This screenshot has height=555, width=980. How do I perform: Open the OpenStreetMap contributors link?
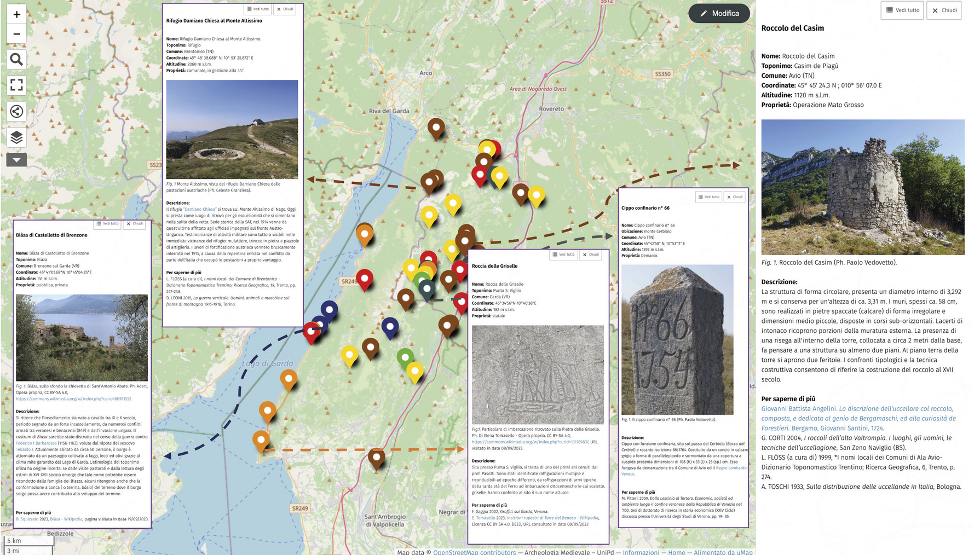(474, 552)
